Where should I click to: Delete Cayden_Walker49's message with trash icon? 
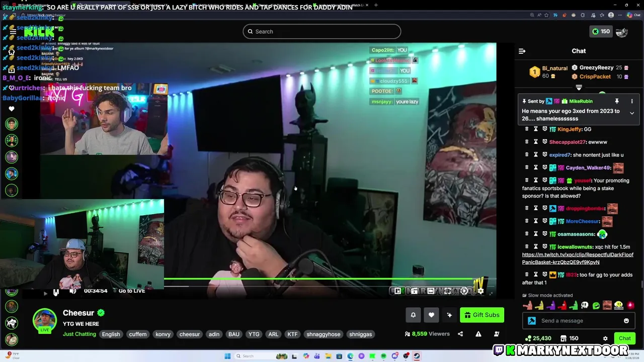(527, 167)
